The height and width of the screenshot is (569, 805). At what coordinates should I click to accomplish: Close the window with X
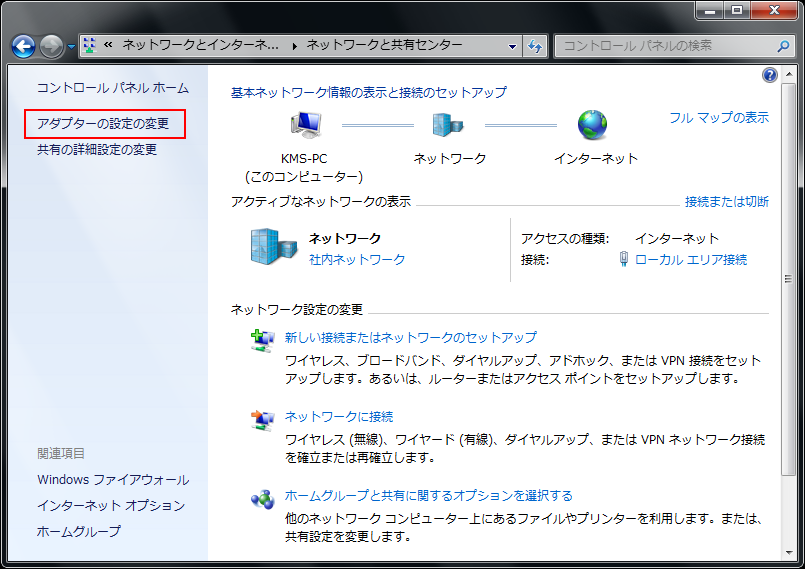pos(774,10)
